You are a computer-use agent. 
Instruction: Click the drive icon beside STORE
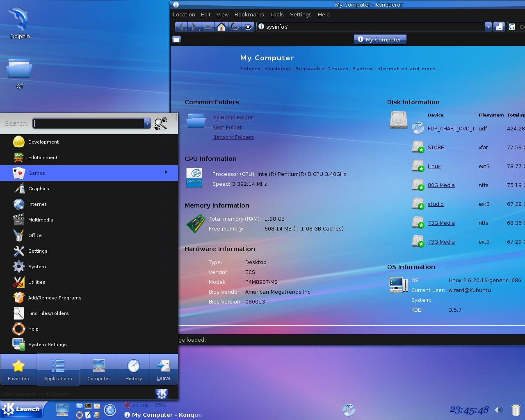pos(418,147)
